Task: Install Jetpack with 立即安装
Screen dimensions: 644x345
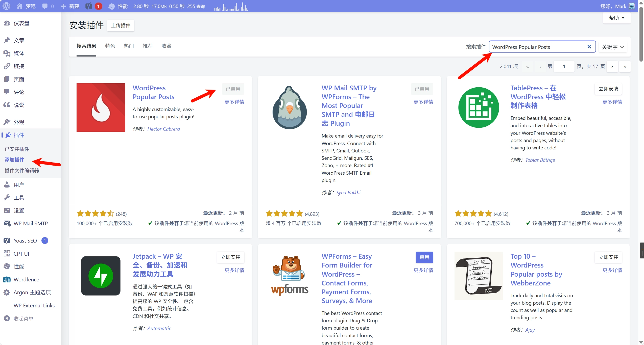Action: [231, 257]
